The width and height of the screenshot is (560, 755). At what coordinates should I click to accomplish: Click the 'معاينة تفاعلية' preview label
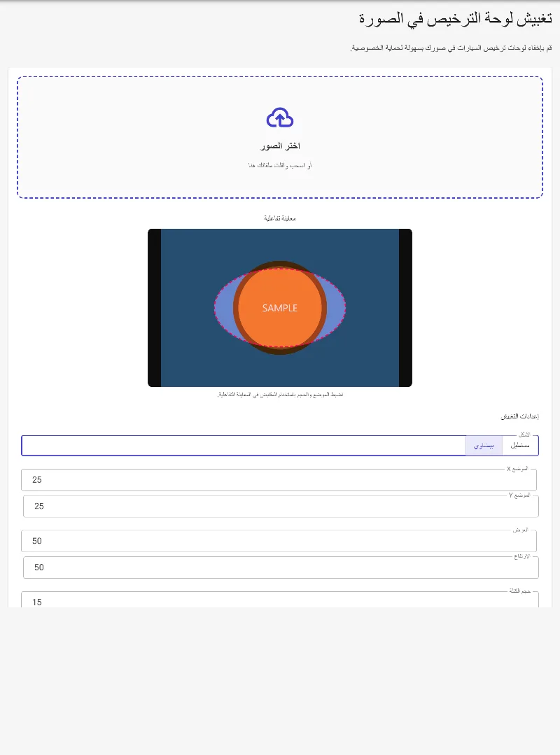tap(280, 218)
